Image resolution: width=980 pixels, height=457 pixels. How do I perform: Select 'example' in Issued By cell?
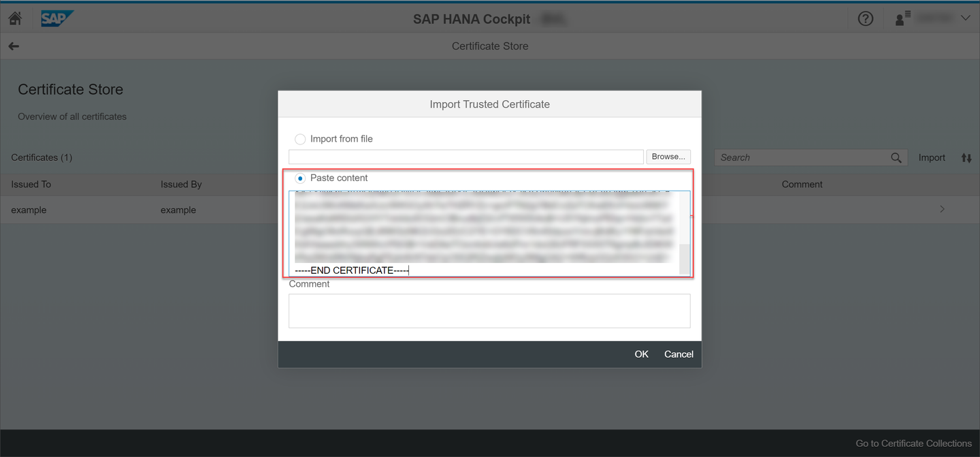point(178,210)
